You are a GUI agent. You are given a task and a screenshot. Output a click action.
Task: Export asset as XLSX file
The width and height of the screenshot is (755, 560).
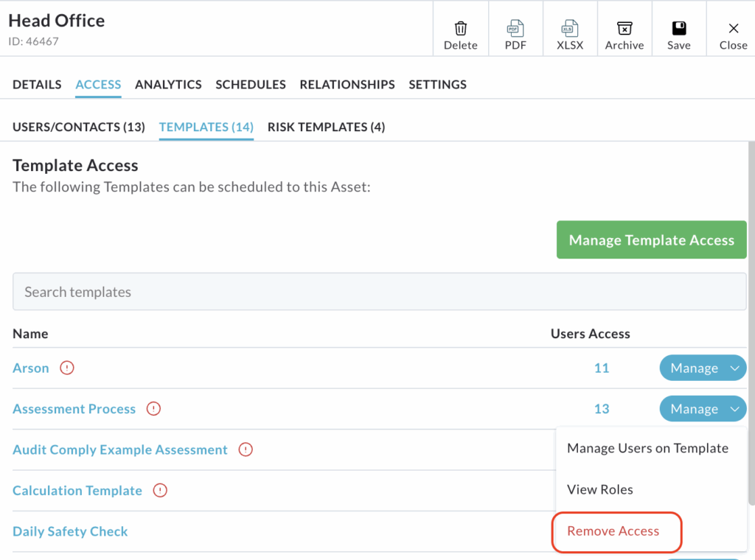coord(570,29)
